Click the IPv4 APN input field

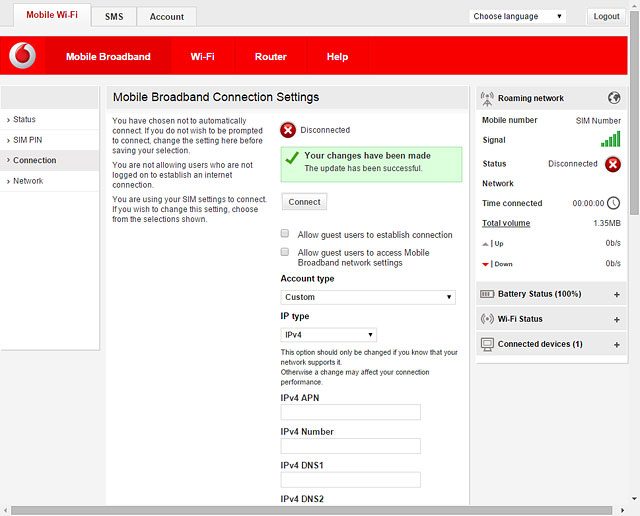pyautogui.click(x=350, y=412)
